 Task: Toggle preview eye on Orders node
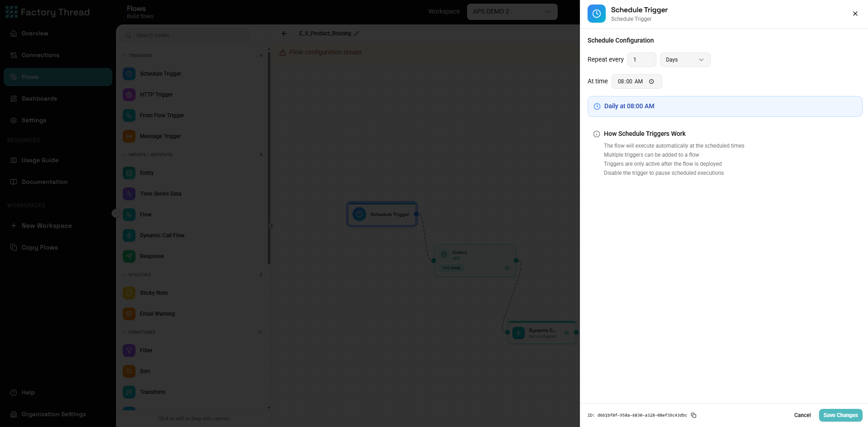[507, 268]
